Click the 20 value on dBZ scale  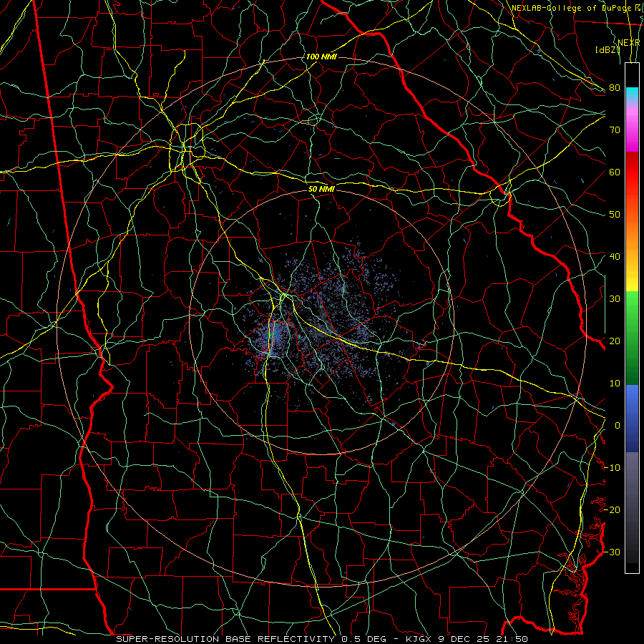615,341
